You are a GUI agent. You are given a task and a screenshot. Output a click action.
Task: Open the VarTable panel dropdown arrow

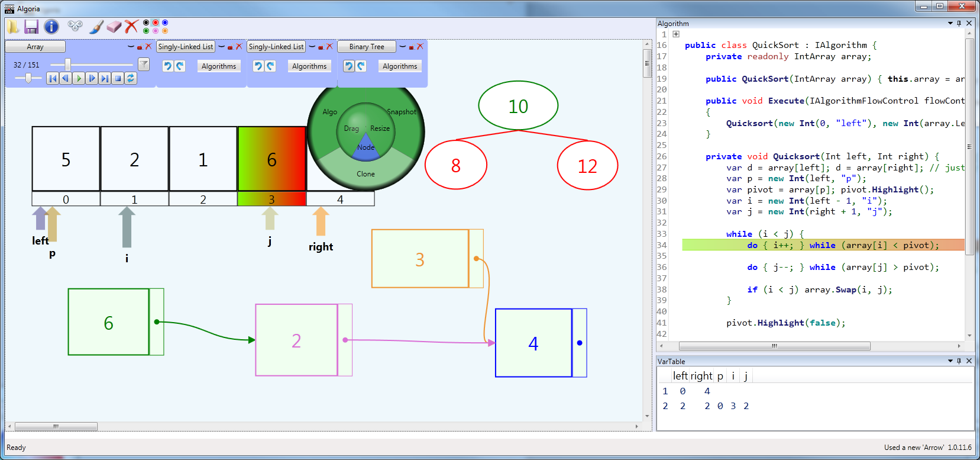pyautogui.click(x=950, y=361)
